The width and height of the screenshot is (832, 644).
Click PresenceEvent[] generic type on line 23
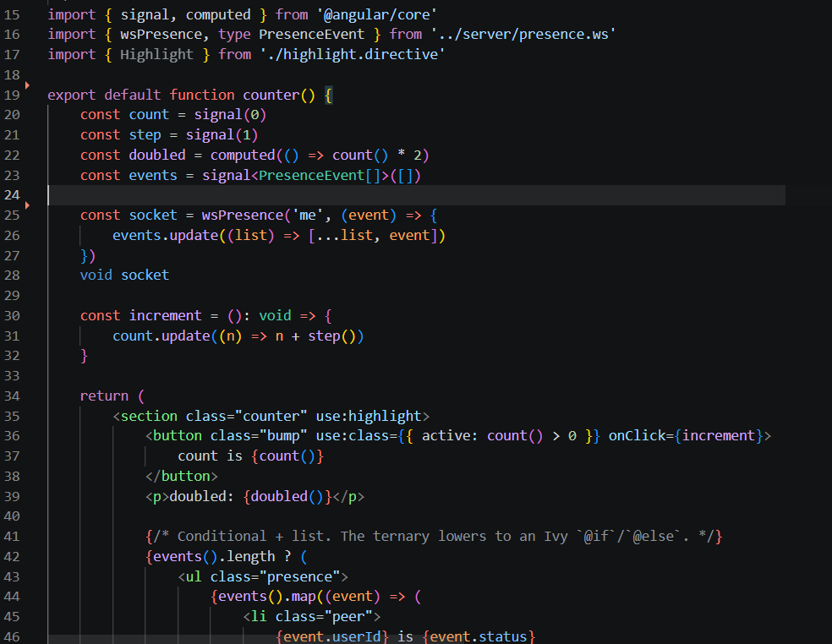pos(320,176)
